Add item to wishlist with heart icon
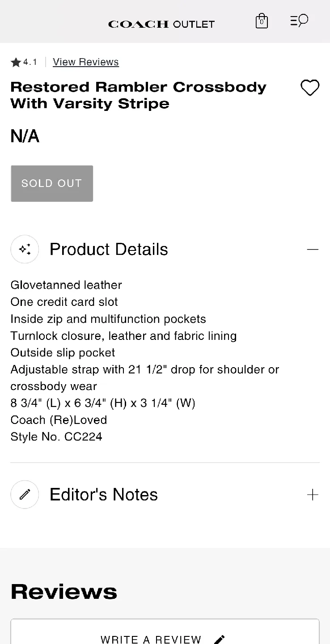The height and width of the screenshot is (644, 330). 309,88
